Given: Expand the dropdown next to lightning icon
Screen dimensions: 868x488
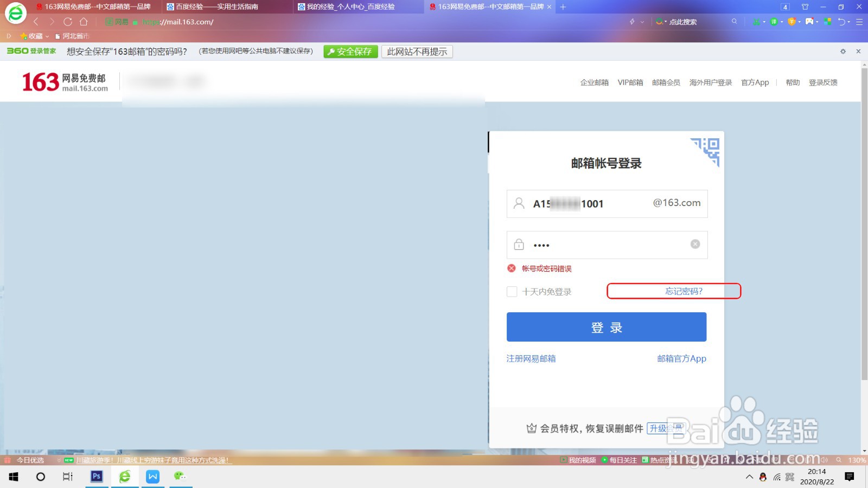Looking at the screenshot, I should pos(642,22).
